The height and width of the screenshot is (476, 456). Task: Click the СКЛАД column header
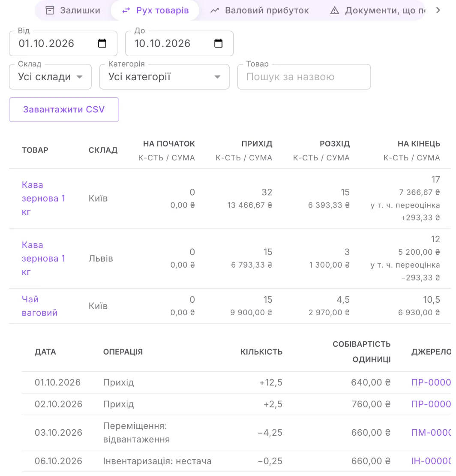coord(103,150)
